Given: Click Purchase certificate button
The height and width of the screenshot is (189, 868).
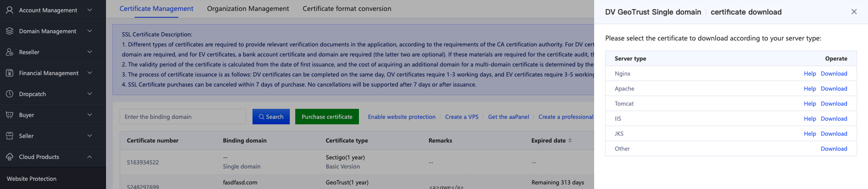Looking at the screenshot, I should [327, 117].
